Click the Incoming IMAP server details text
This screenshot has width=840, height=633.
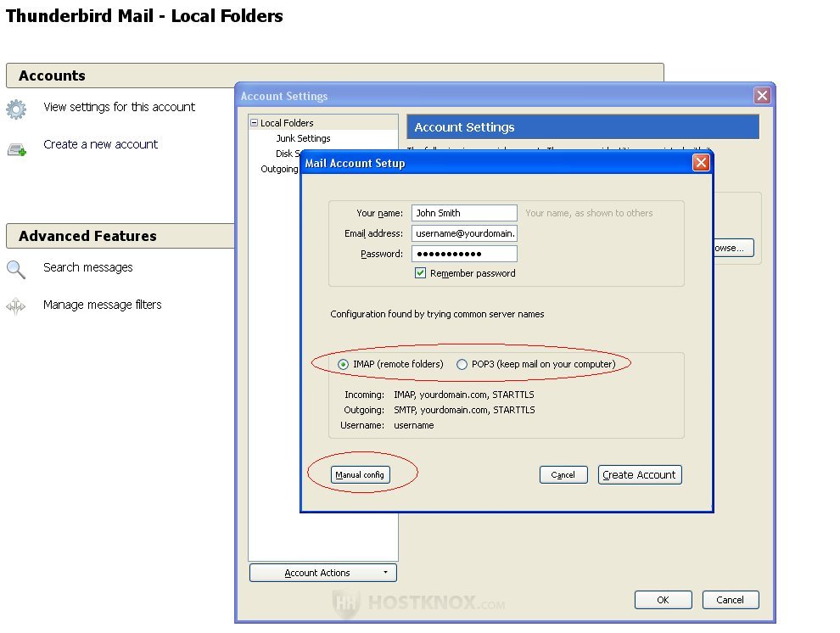pyautogui.click(x=464, y=395)
